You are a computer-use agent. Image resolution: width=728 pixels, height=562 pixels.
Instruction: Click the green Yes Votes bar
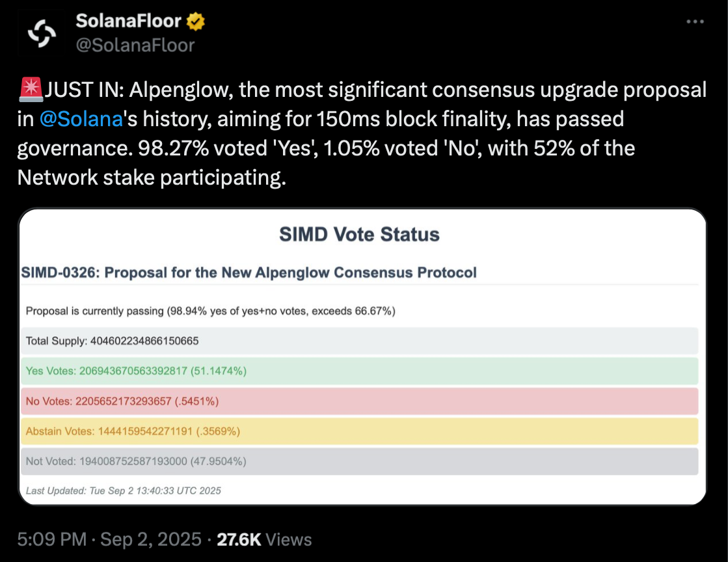click(x=359, y=371)
